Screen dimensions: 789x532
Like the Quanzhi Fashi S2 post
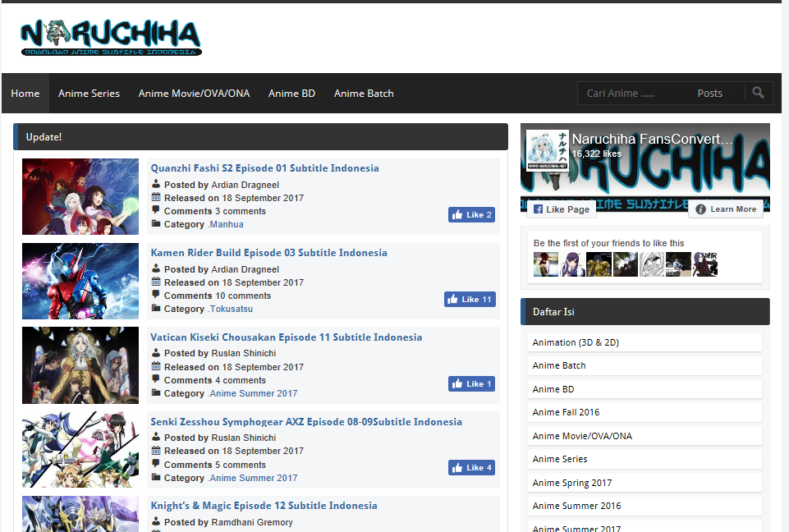(x=471, y=215)
